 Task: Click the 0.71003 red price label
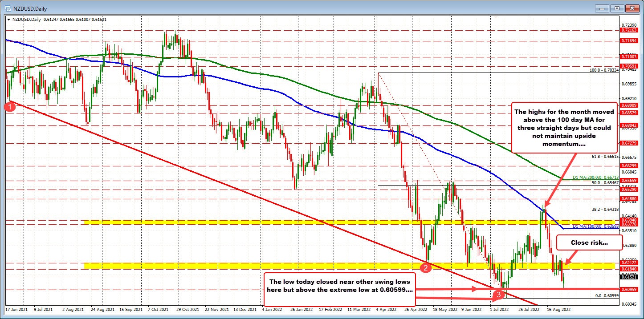tap(628, 57)
